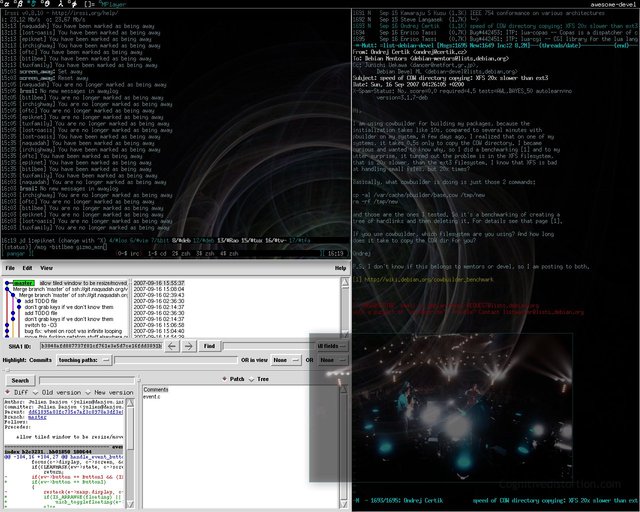Open the gitk File menu
The width and height of the screenshot is (640, 512).
(x=10, y=268)
